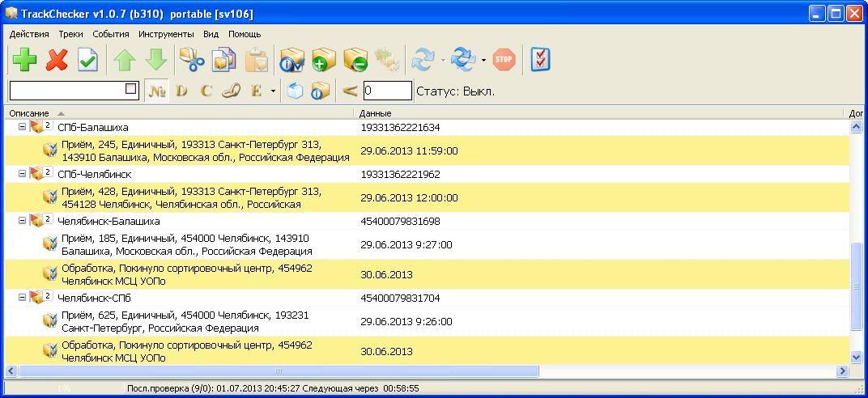
Task: Click the numeric field showing 0
Action: (x=387, y=91)
